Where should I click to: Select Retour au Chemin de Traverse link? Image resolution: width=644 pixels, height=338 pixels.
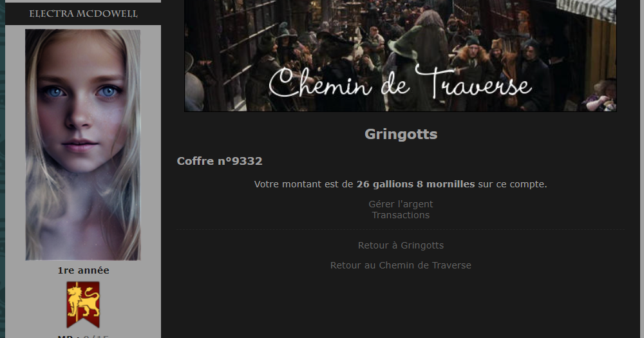click(x=401, y=265)
